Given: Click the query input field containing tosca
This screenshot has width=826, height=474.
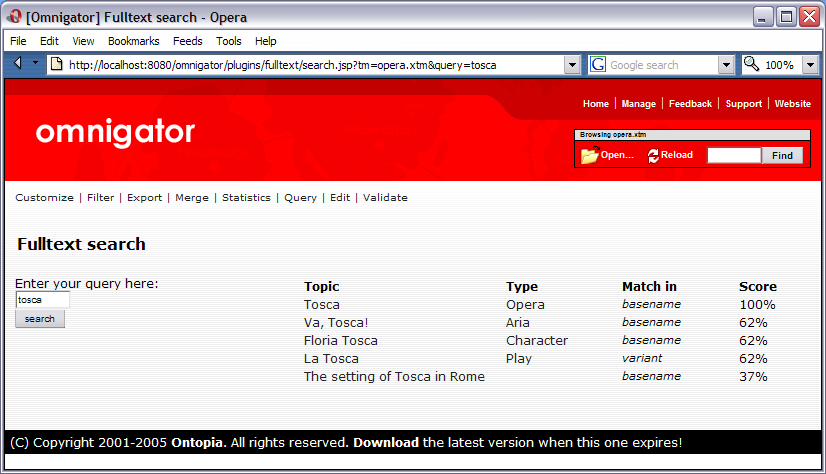Looking at the screenshot, I should 42,300.
